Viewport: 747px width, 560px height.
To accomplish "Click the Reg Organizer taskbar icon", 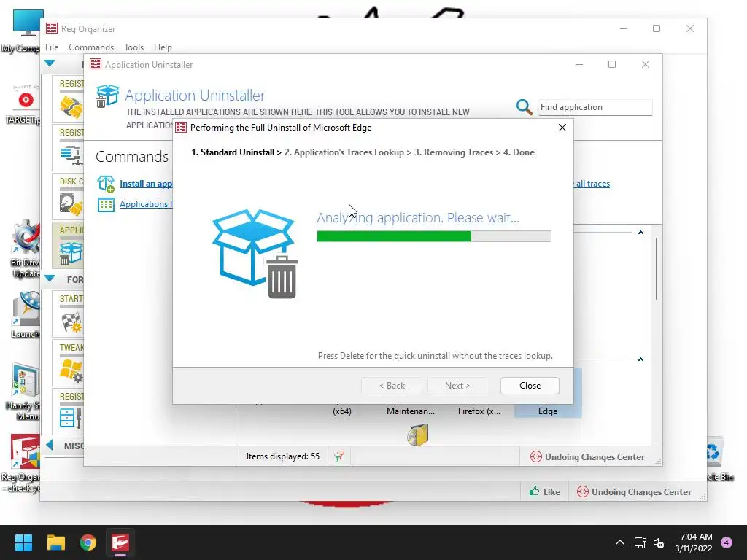I will point(120,542).
